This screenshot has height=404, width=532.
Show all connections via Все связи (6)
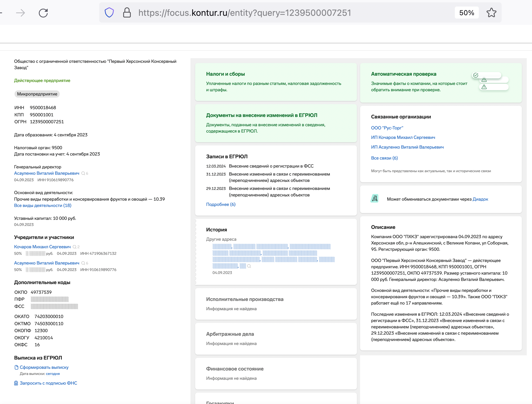pos(384,158)
